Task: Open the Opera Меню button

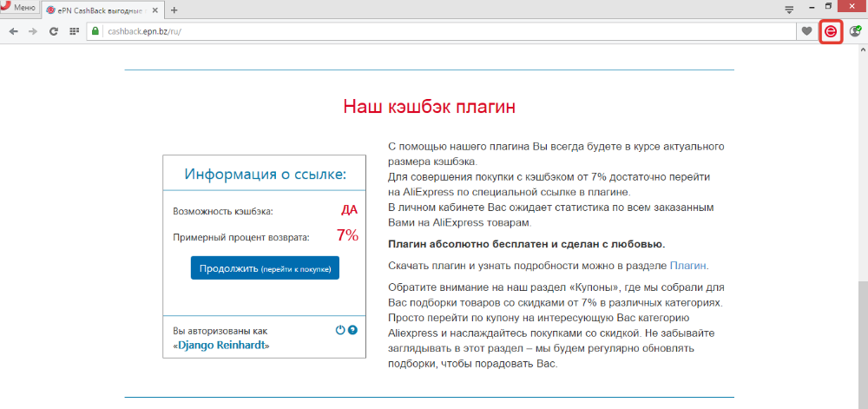Action: (19, 8)
